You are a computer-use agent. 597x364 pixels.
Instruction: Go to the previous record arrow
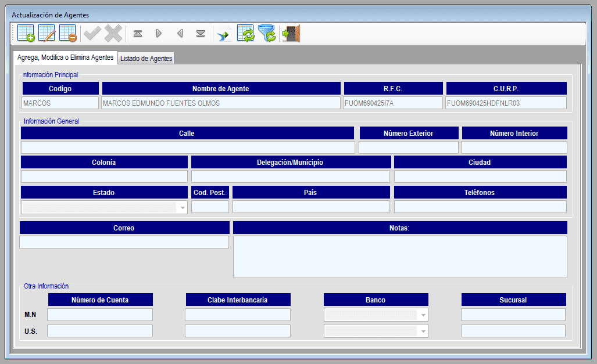180,34
